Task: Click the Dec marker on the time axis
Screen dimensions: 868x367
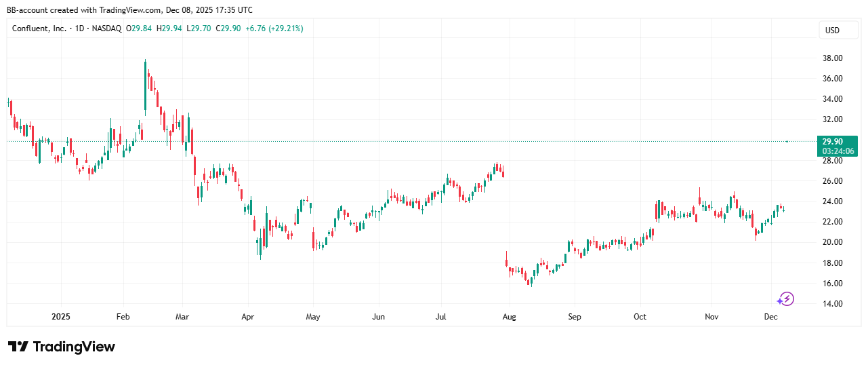Action: tap(770, 317)
